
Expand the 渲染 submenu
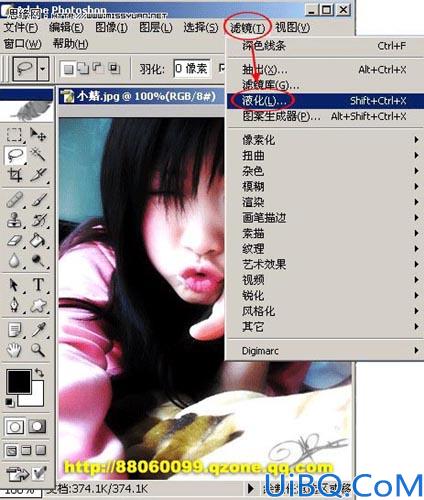325,202
